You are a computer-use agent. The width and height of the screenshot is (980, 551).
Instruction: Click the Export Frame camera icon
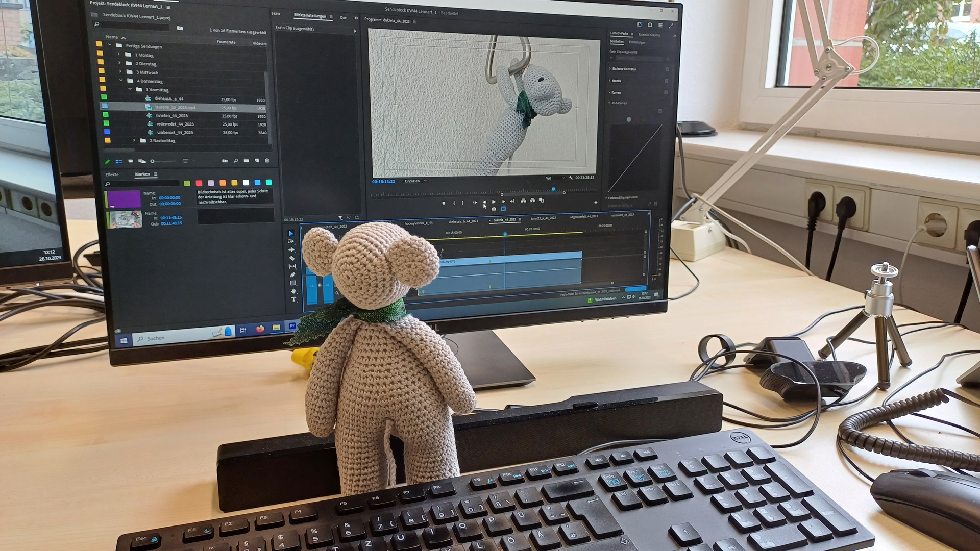(494, 209)
